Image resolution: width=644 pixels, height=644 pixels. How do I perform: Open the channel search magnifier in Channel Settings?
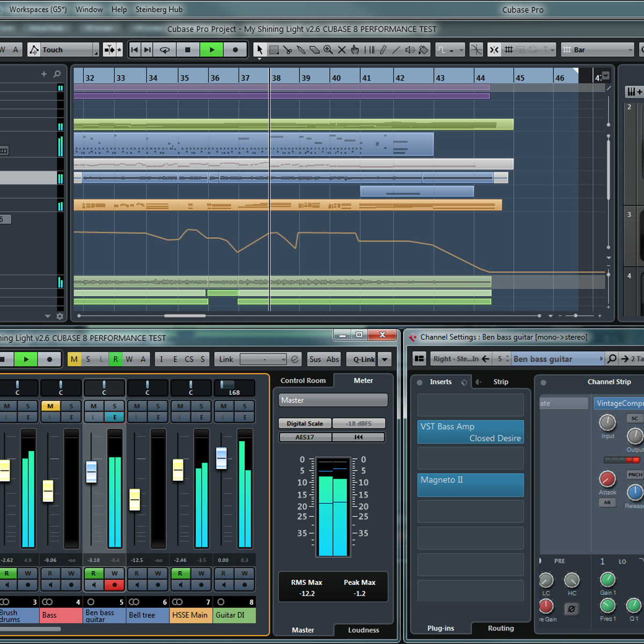[x=612, y=358]
